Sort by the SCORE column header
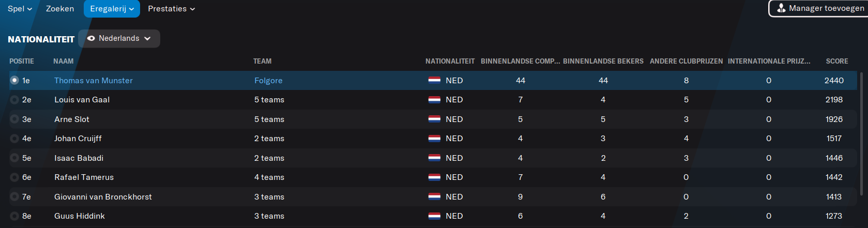Viewport: 868px width, 228px height. pos(836,61)
